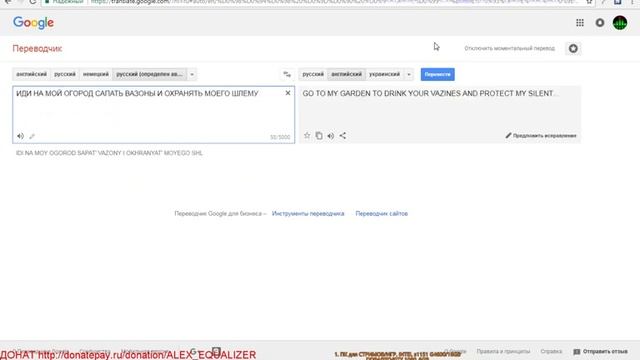640x360 pixels.
Task: Open Переводчик сайтов link
Action: point(382,213)
